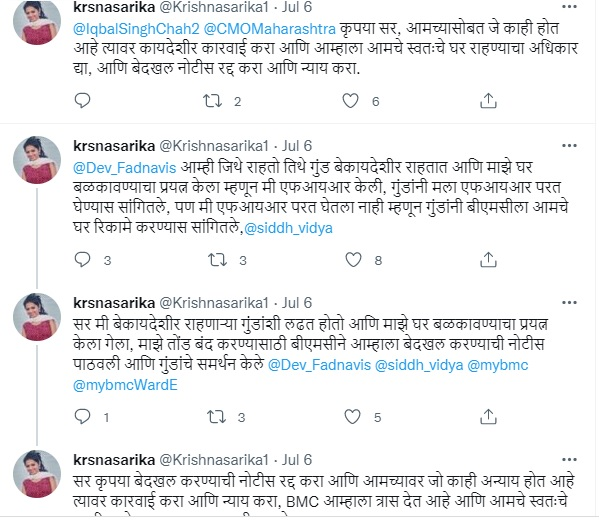
Task: Share the tweet mentioning @mybmcWardE
Action: point(488,417)
